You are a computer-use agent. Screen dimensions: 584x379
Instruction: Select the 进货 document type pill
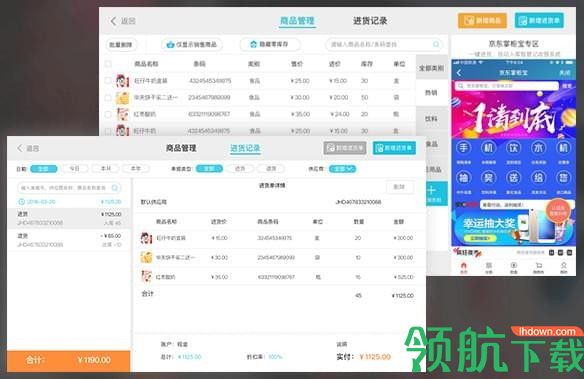(x=240, y=169)
